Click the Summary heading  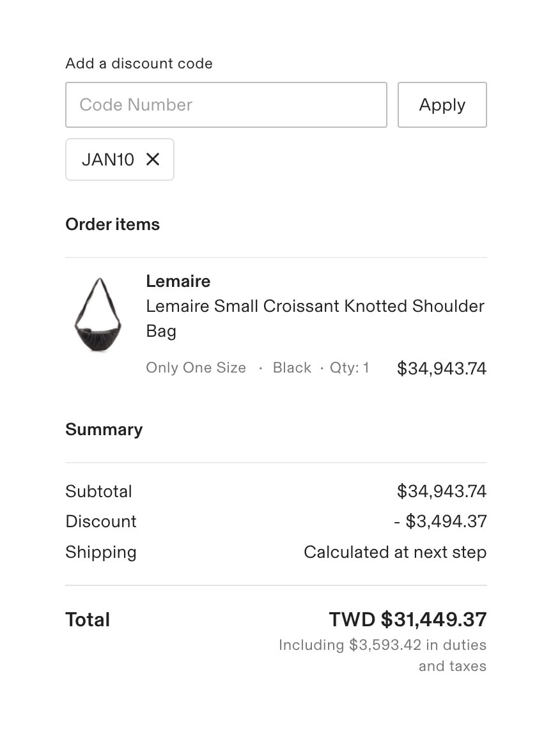coord(104,429)
